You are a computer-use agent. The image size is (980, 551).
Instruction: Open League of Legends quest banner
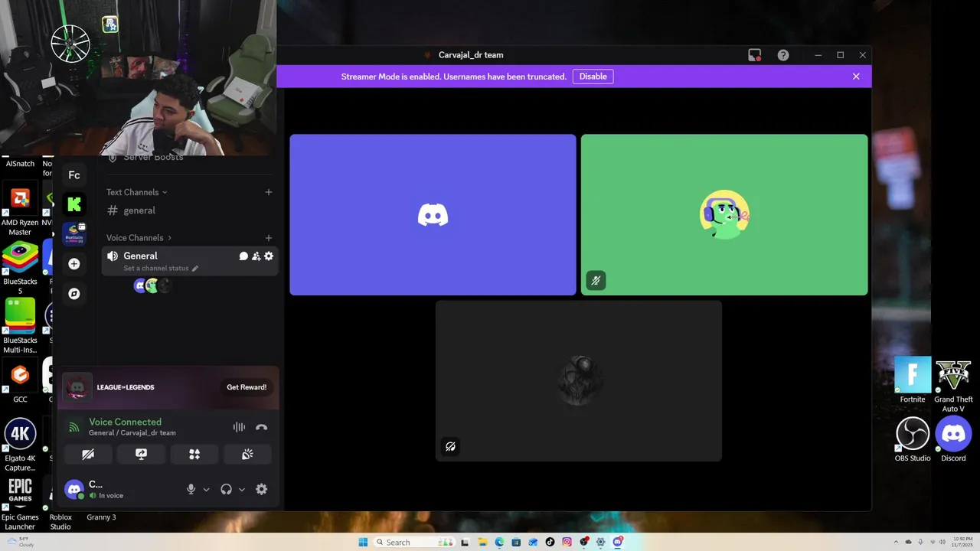168,387
